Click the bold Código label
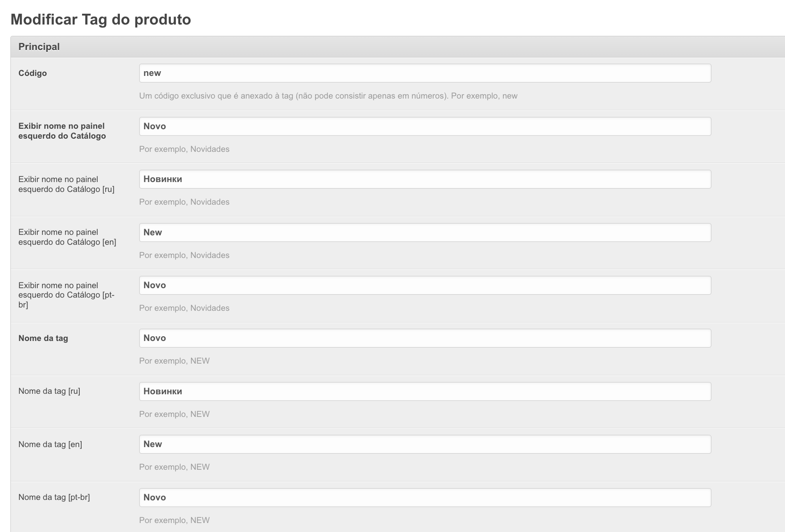 33,73
